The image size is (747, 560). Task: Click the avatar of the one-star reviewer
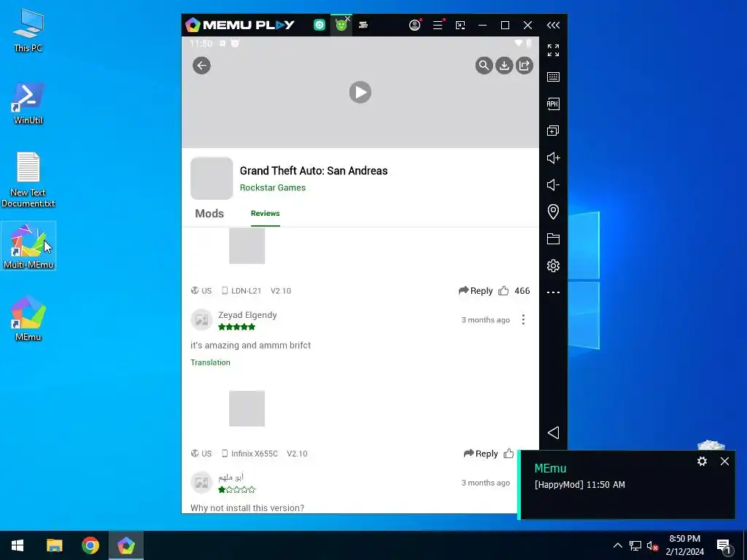pyautogui.click(x=201, y=483)
